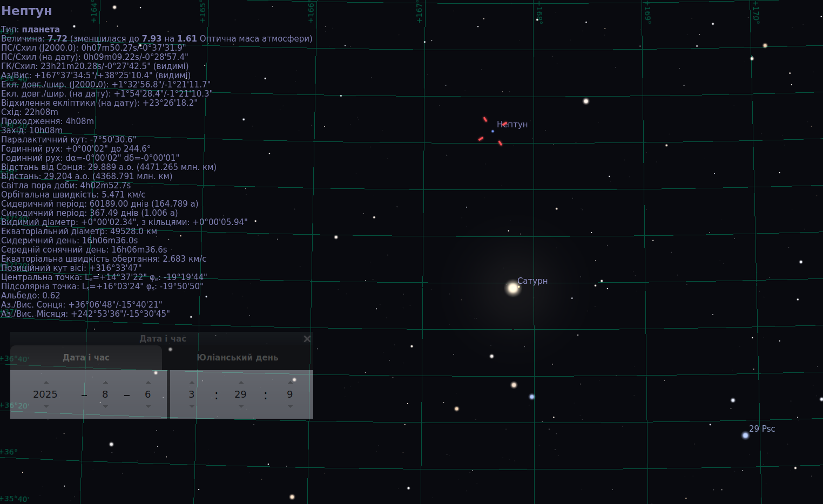Click the line 'Тип: планета'
Image resolution: width=823 pixels, height=504 pixels.
[30, 29]
